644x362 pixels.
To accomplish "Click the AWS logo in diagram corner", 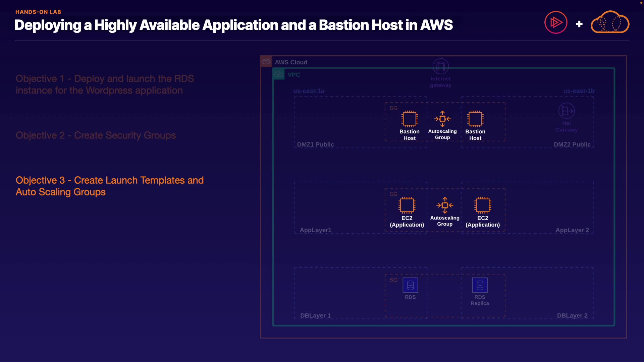I will point(266,61).
